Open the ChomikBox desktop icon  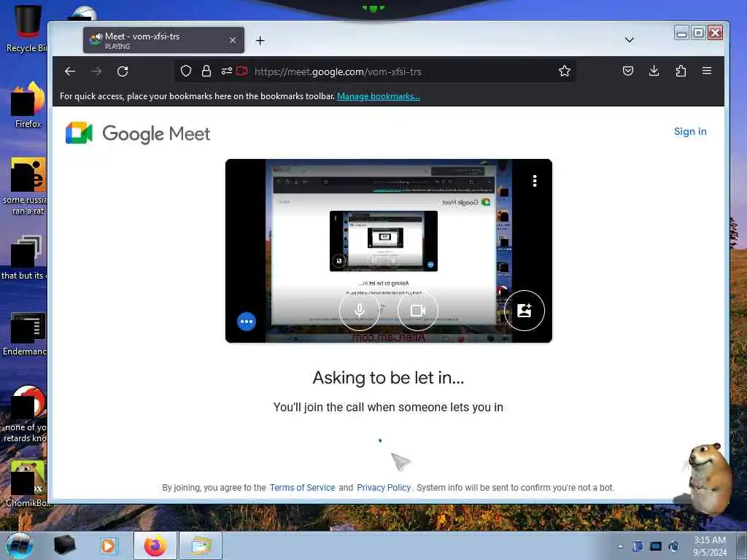[28, 483]
